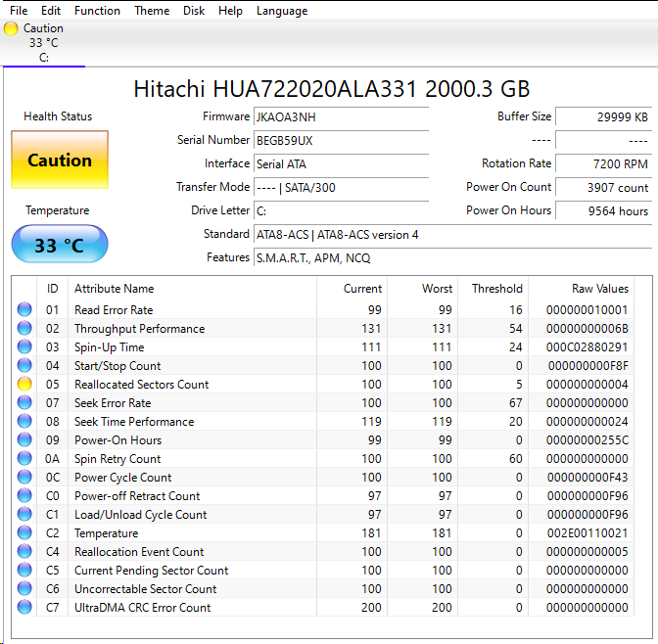Click the drive title Hitachi HUA722020ALA331 2000.3 GB
This screenshot has height=644, width=658.
point(332,89)
